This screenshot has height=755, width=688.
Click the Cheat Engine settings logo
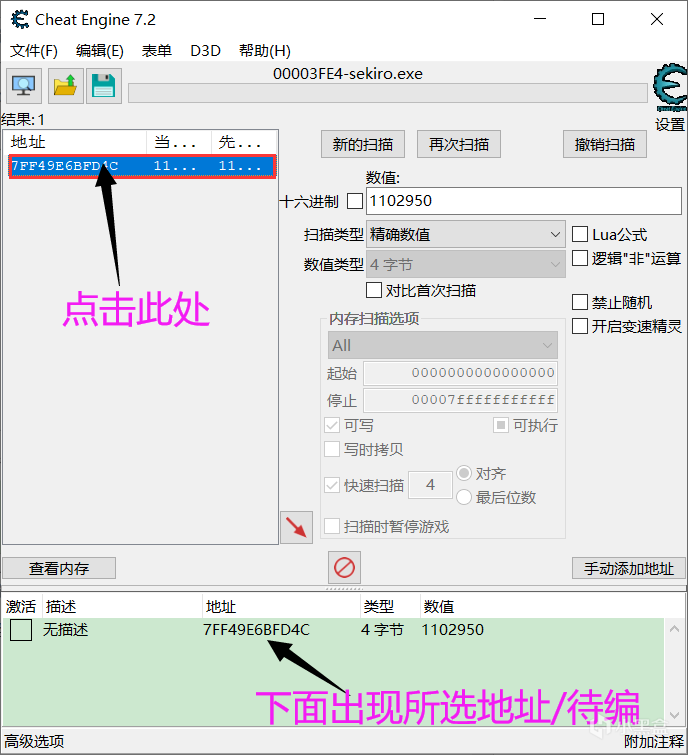[x=669, y=90]
